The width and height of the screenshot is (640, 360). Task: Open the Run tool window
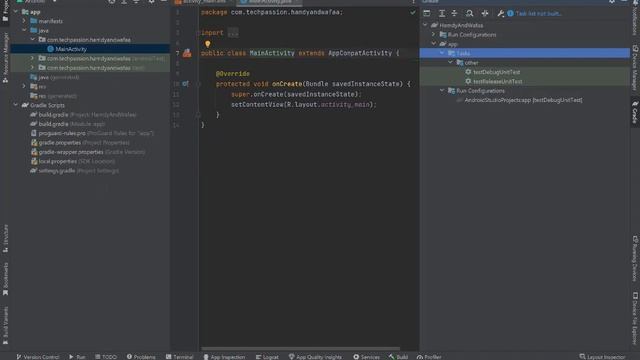click(77, 357)
